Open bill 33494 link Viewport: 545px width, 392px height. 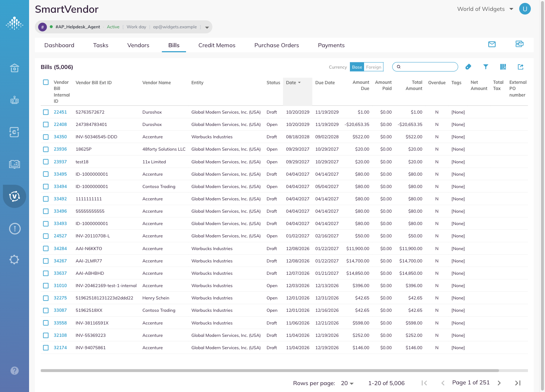pyautogui.click(x=60, y=187)
